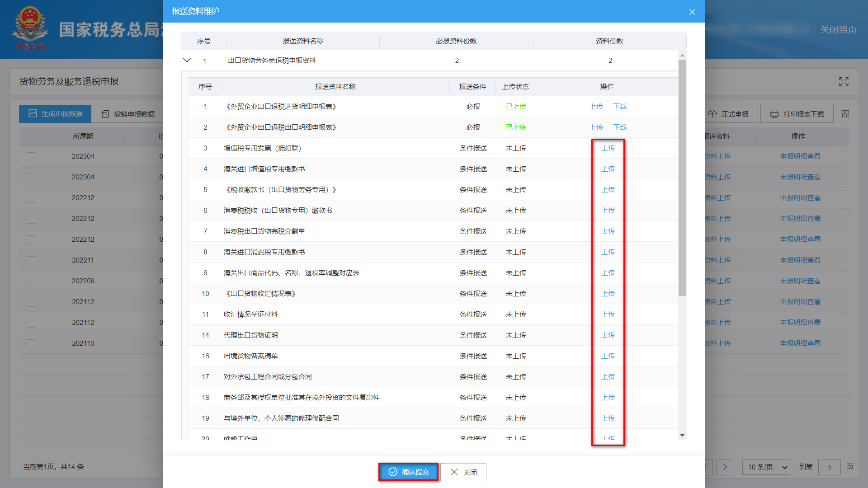
Task: Click the checkmark icon on 确认提交 button
Action: [392, 472]
